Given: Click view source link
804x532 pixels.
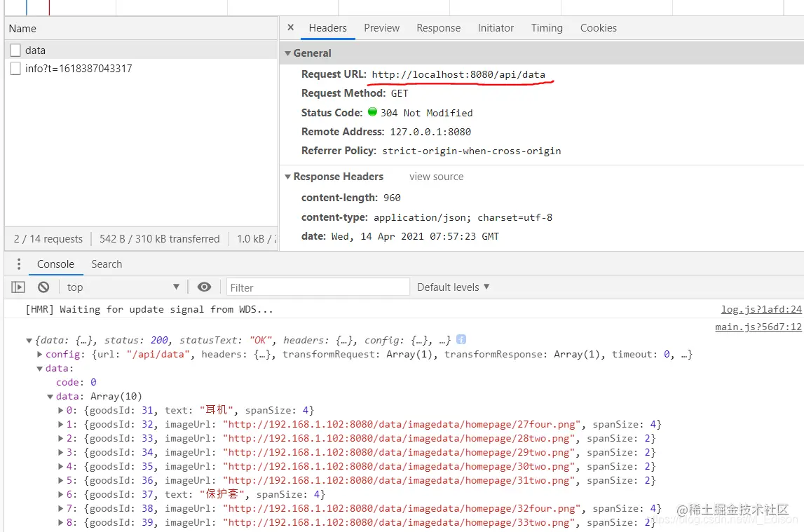Looking at the screenshot, I should pyautogui.click(x=437, y=177).
